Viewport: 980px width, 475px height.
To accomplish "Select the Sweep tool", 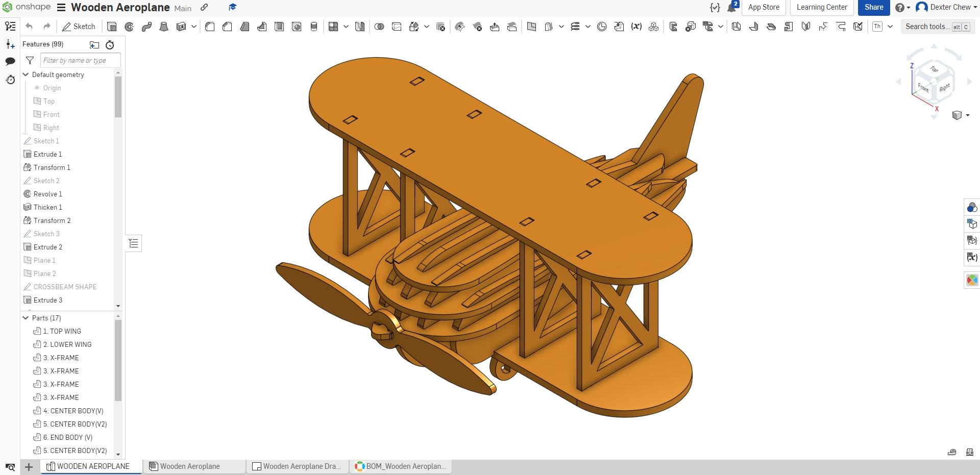I will coord(146,27).
